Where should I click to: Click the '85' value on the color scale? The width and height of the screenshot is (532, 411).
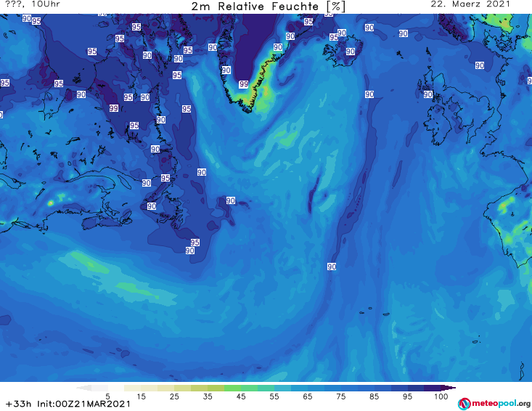(375, 396)
